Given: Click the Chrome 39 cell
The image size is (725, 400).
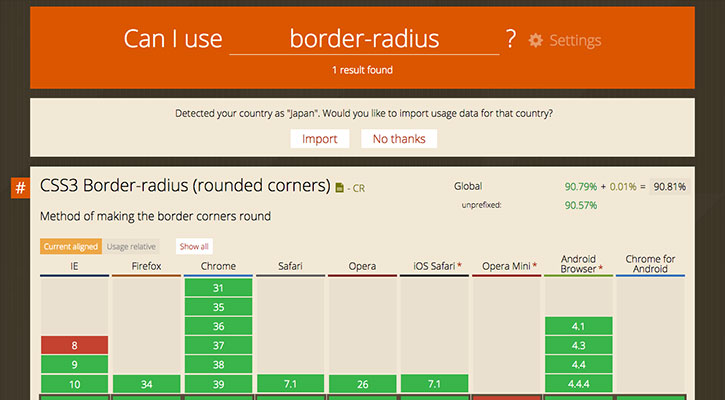Looking at the screenshot, I should 218,384.
